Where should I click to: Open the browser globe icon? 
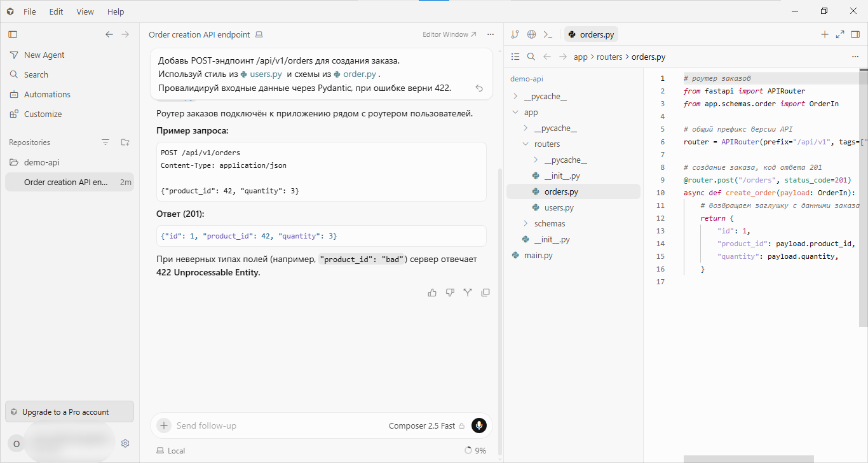pyautogui.click(x=531, y=34)
